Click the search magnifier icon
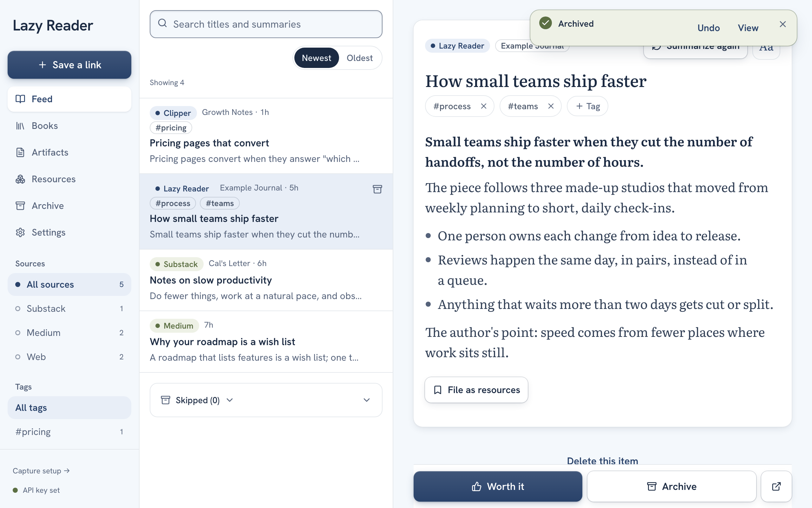Image resolution: width=812 pixels, height=508 pixels. 162,23
